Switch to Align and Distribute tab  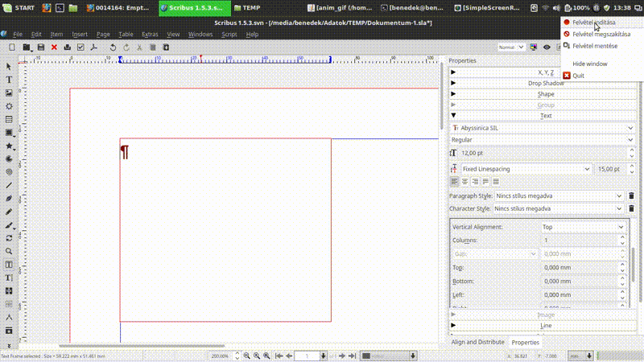click(x=477, y=342)
